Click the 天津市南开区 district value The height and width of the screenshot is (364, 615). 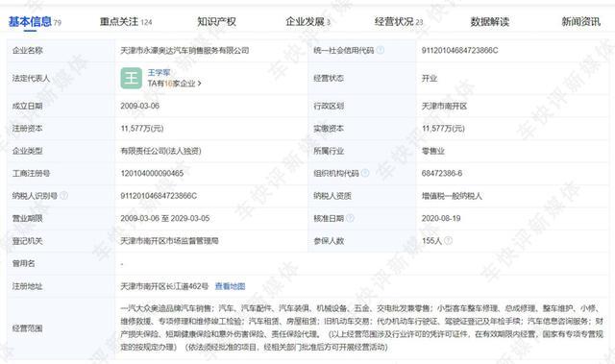pos(444,107)
